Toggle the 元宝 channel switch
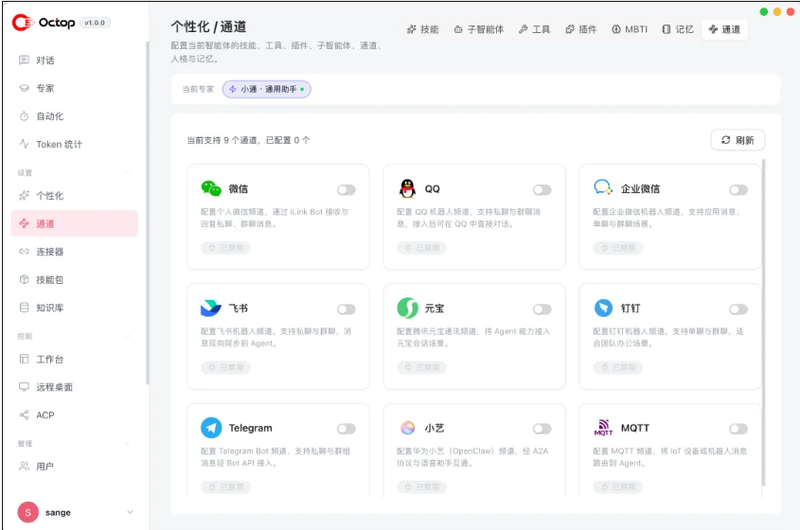Screen dimensions: 800x530 coord(542,309)
